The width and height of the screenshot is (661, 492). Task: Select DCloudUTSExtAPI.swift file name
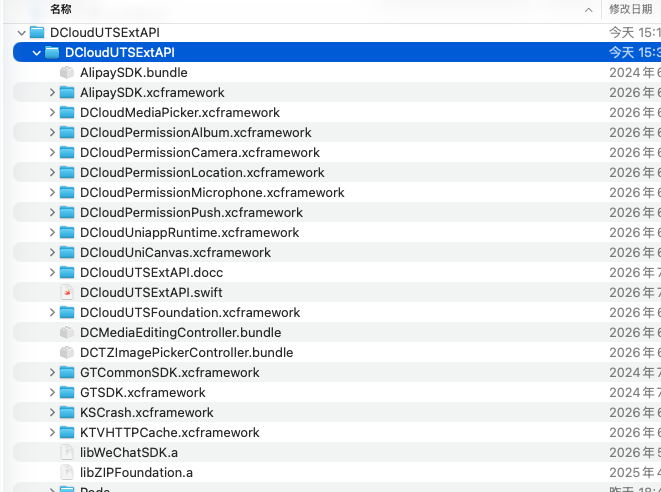(151, 293)
